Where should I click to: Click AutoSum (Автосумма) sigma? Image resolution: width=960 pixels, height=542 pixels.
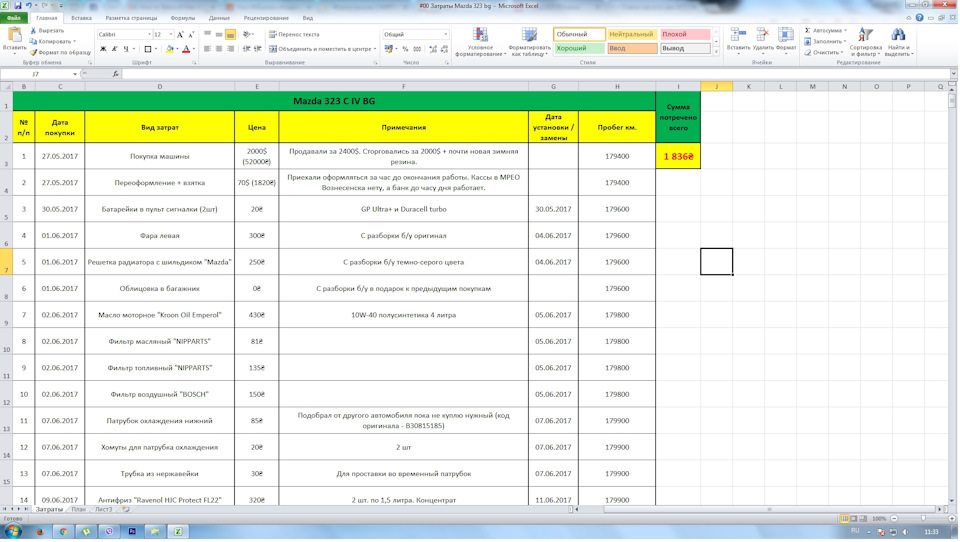tap(825, 31)
